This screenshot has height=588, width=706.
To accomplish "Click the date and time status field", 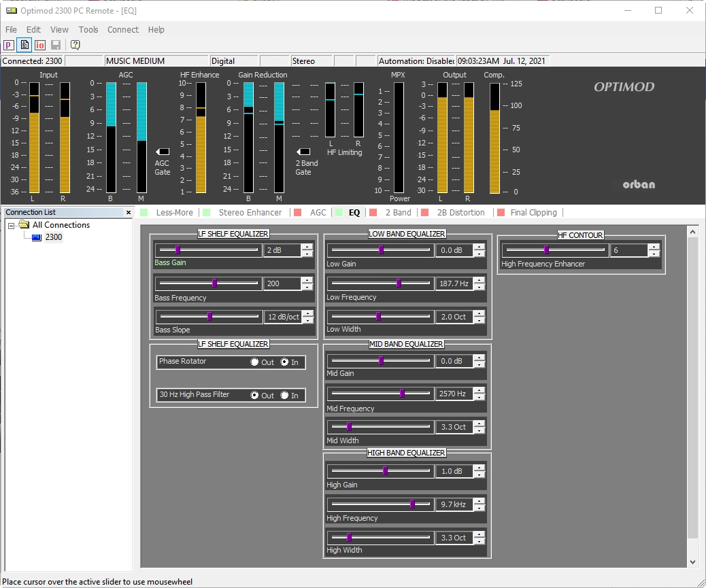I will pyautogui.click(x=503, y=60).
